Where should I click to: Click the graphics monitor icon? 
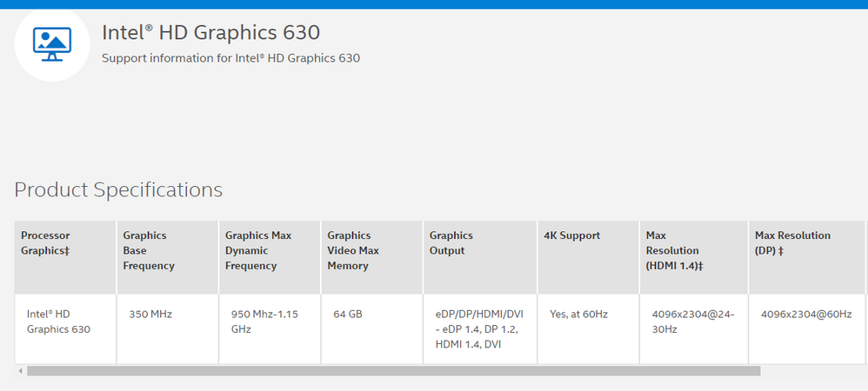[x=52, y=44]
